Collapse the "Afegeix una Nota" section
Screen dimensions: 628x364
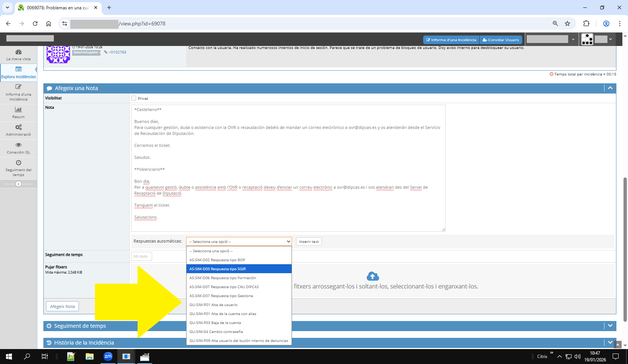(610, 88)
